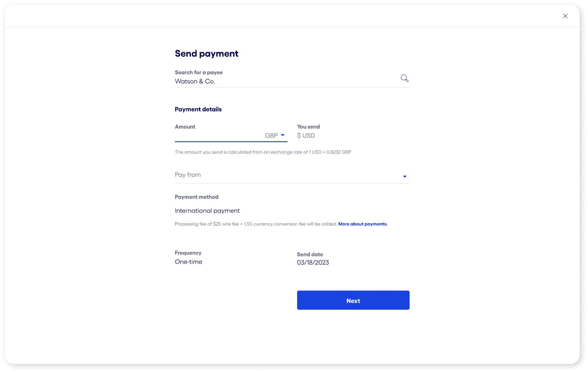Click the exchange rate explanation text
This screenshot has width=588, height=372.
coord(263,152)
